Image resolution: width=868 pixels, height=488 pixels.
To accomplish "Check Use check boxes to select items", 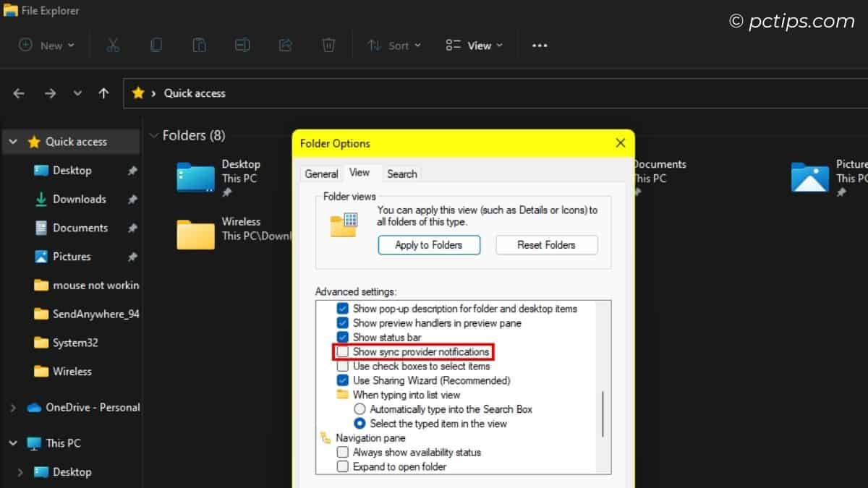I will coord(342,366).
